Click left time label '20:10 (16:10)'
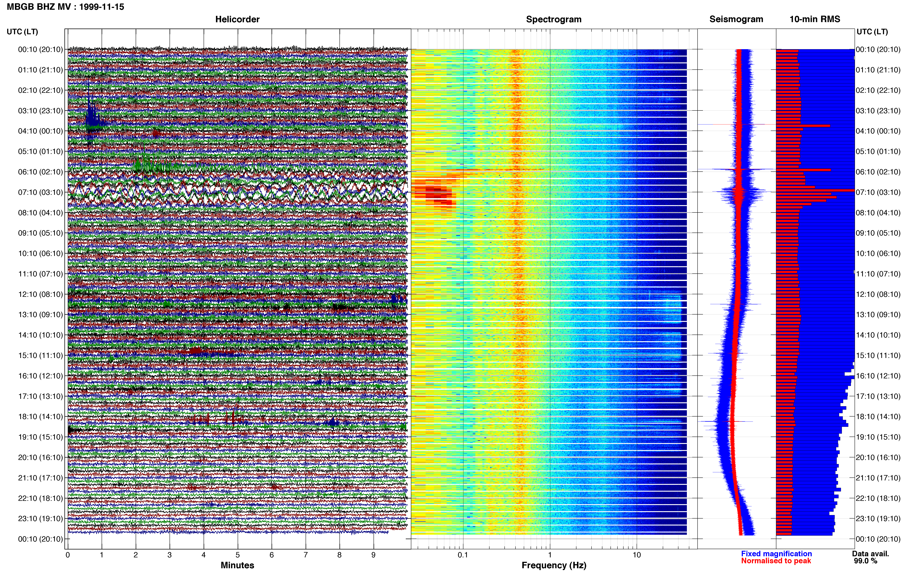Image resolution: width=924 pixels, height=578 pixels. click(x=41, y=457)
